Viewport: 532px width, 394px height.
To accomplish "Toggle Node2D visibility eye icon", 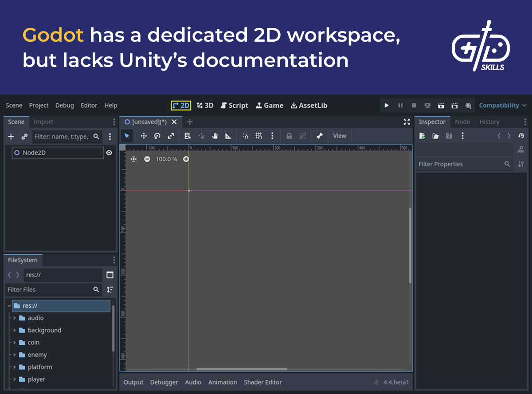I will click(x=109, y=153).
